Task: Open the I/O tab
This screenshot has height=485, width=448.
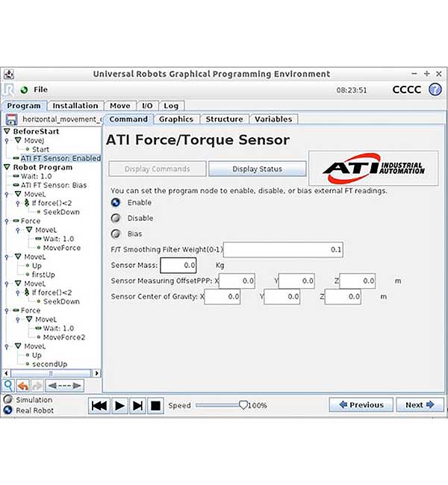Action: (147, 106)
